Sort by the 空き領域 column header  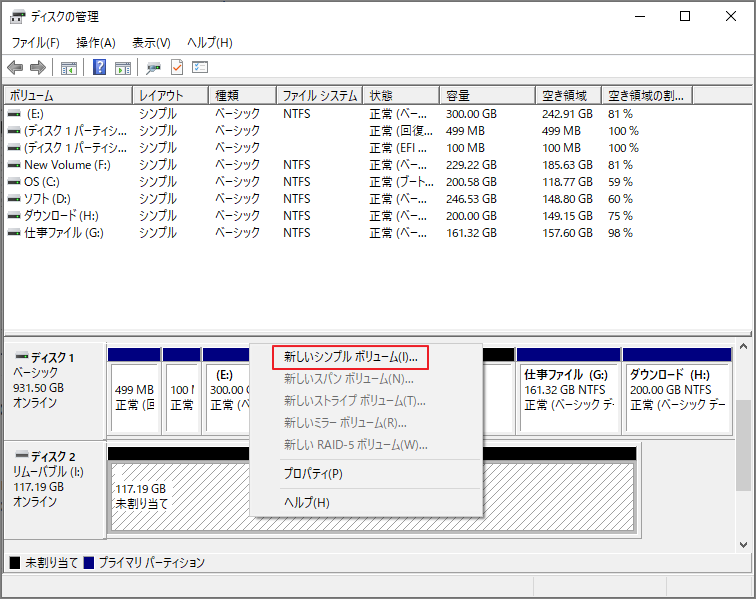pyautogui.click(x=568, y=95)
